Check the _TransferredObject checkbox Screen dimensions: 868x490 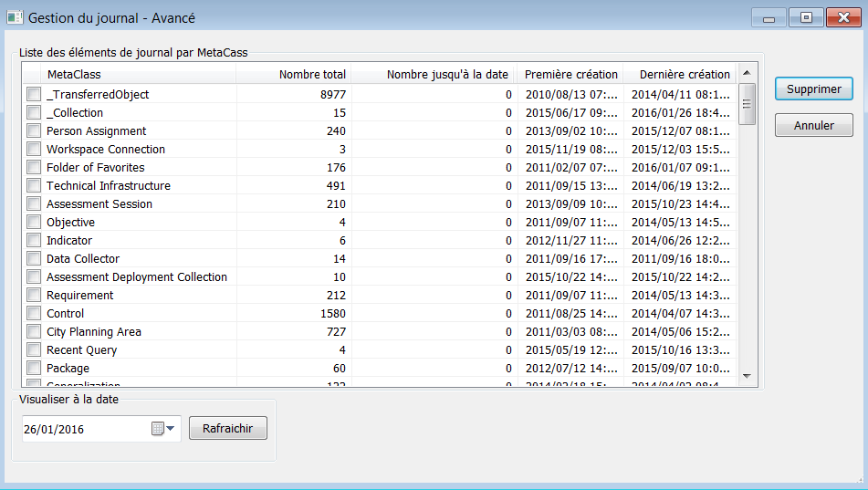[34, 94]
